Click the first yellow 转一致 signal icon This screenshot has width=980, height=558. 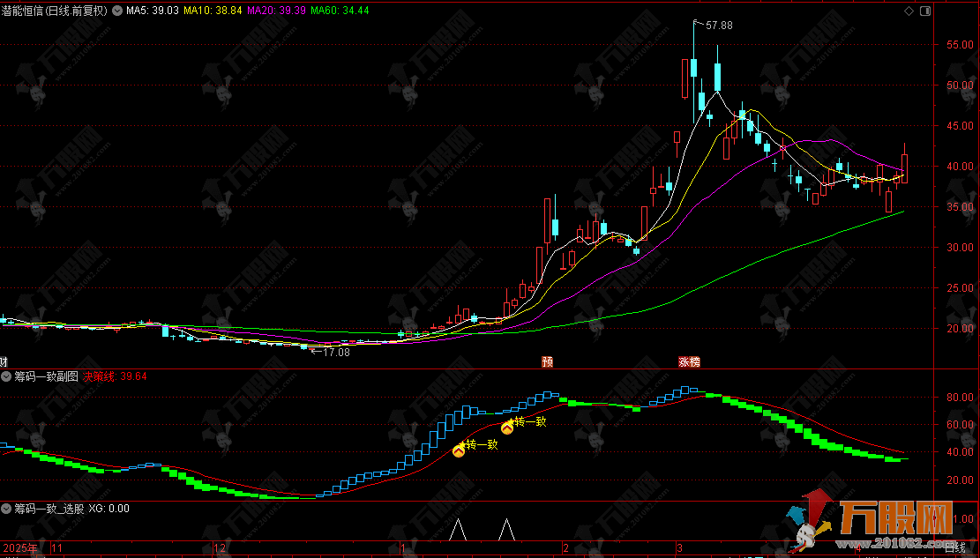(x=459, y=450)
